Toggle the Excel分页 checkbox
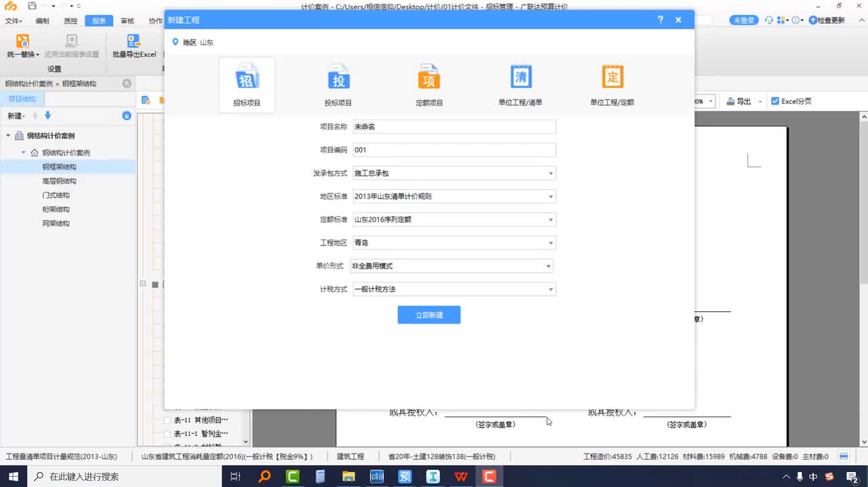Screen dimensions: 868x487 pyautogui.click(x=775, y=101)
